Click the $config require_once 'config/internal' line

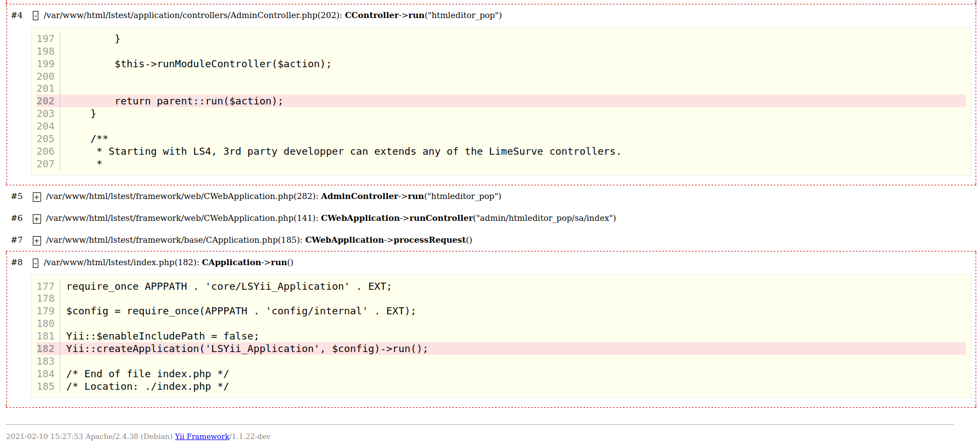pos(241,311)
